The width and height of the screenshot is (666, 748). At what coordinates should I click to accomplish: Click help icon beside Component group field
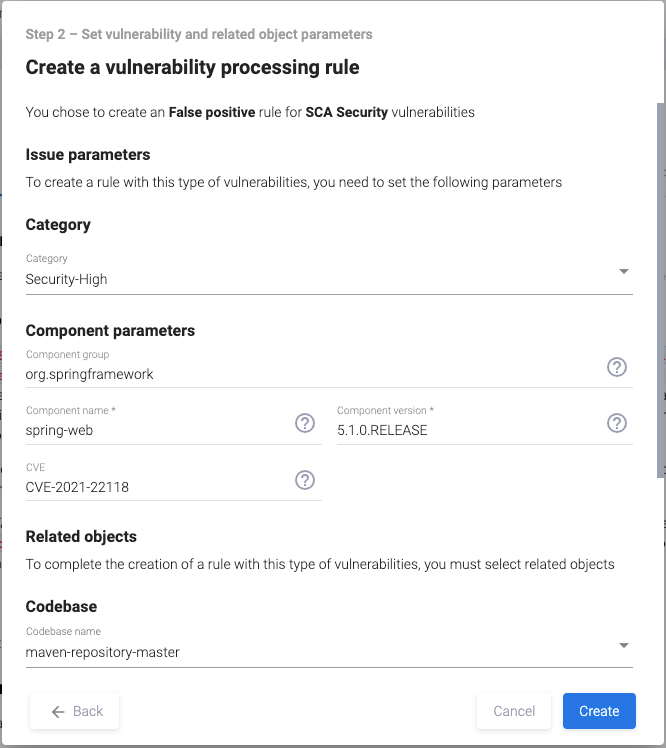(617, 367)
